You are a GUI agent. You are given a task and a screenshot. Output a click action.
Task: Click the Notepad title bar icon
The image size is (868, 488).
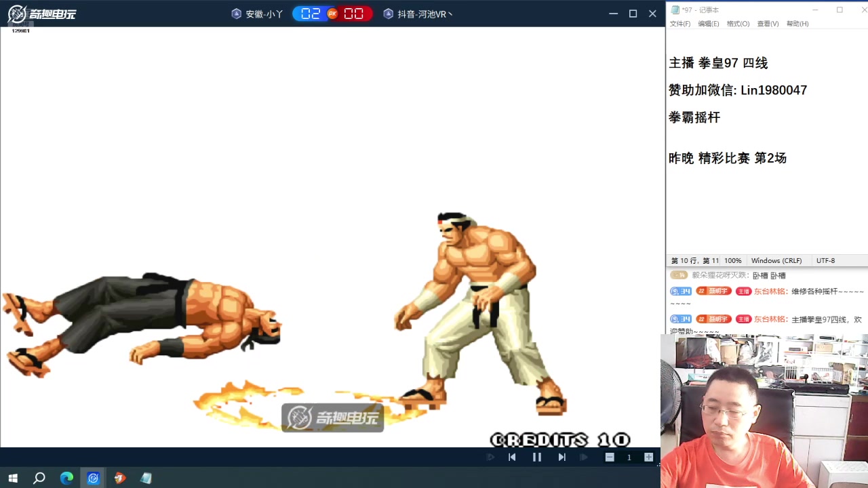pyautogui.click(x=675, y=9)
